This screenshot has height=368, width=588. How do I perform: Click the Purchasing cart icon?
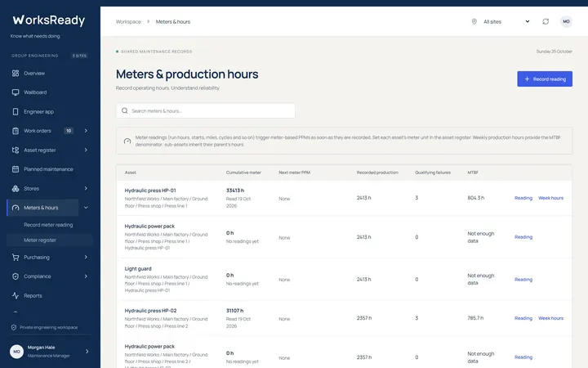[16, 258]
